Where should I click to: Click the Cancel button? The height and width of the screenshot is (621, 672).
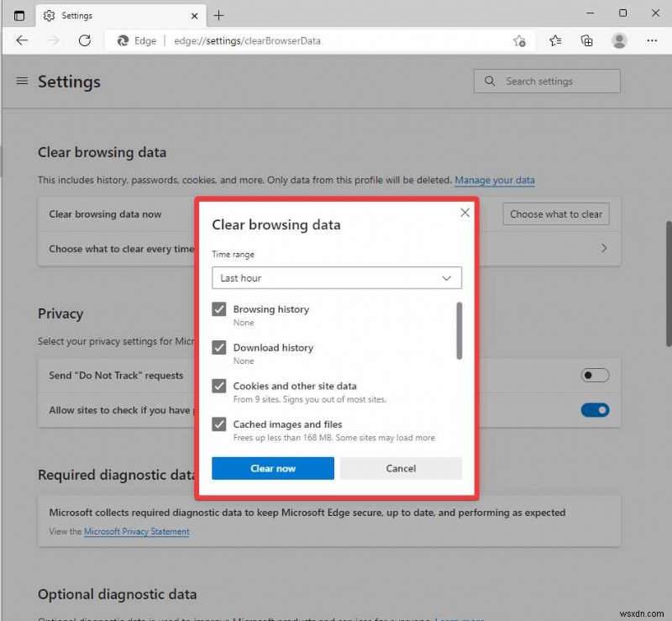402,468
